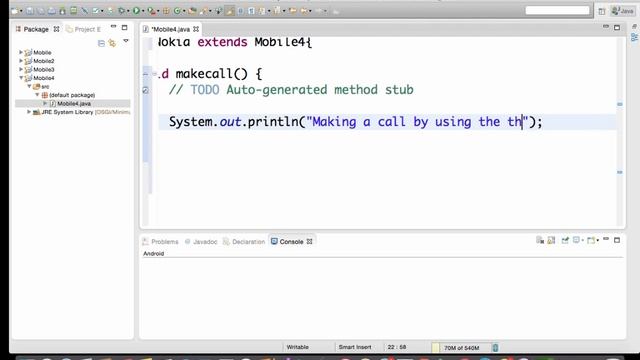Collapse the src folder node

29,87
